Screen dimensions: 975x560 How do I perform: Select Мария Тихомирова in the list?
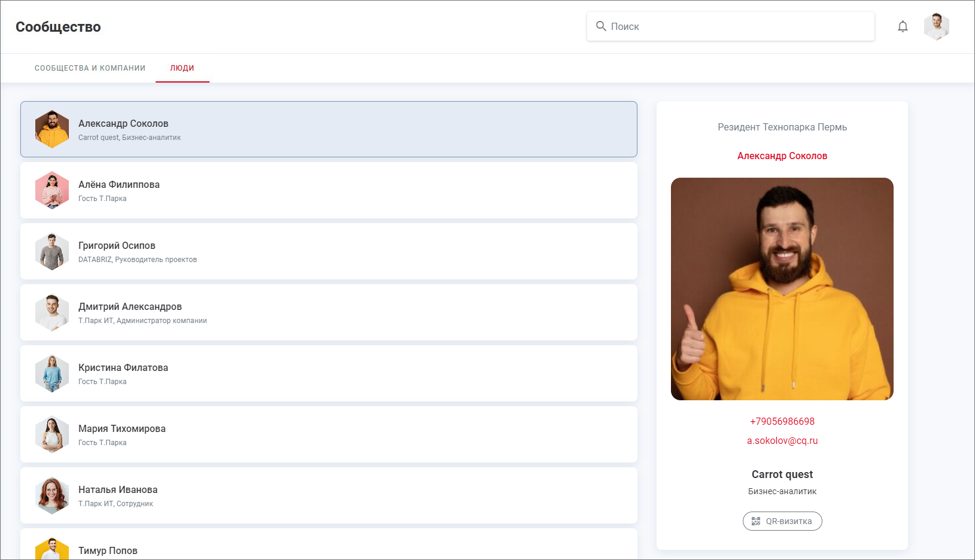[x=329, y=434]
